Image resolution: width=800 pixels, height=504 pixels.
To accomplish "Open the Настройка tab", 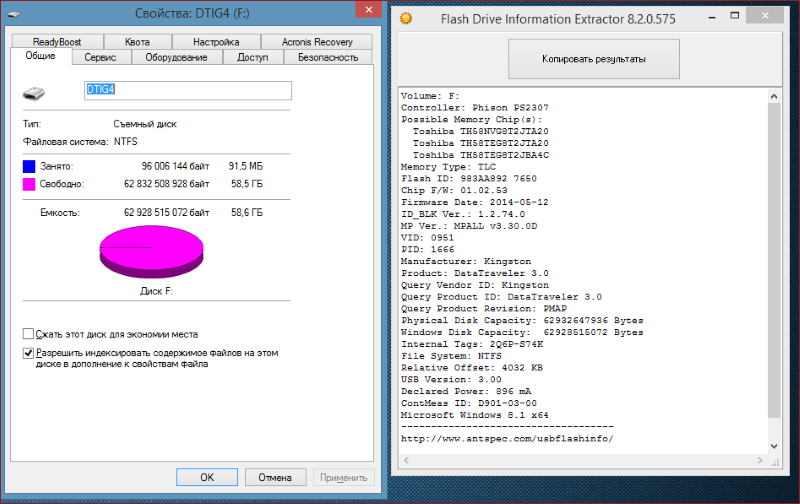I will (x=216, y=42).
